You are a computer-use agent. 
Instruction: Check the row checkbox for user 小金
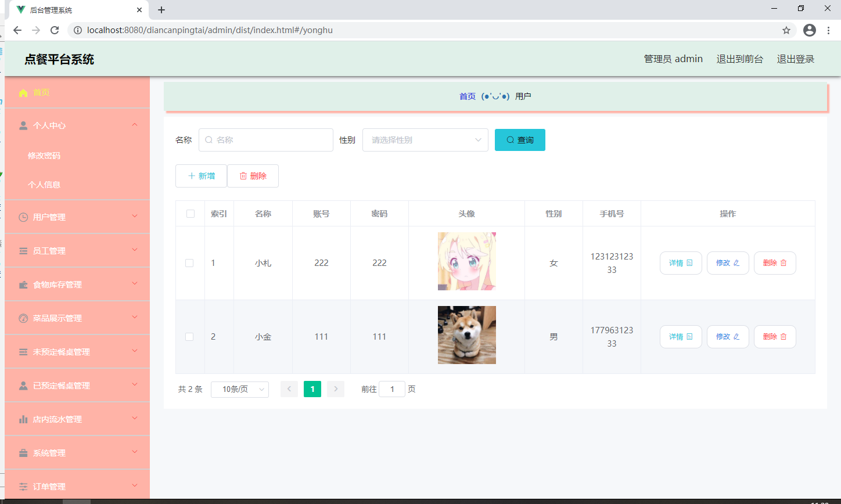190,336
